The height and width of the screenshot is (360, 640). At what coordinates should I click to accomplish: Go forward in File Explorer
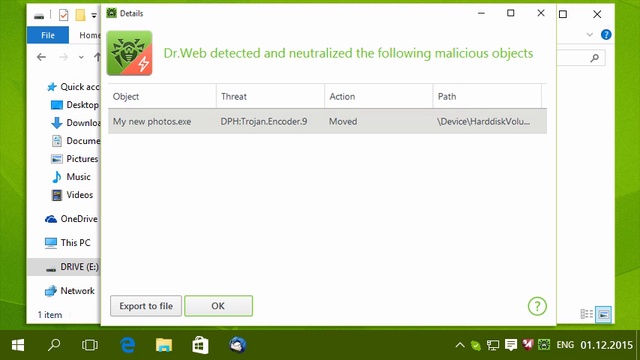tap(63, 57)
